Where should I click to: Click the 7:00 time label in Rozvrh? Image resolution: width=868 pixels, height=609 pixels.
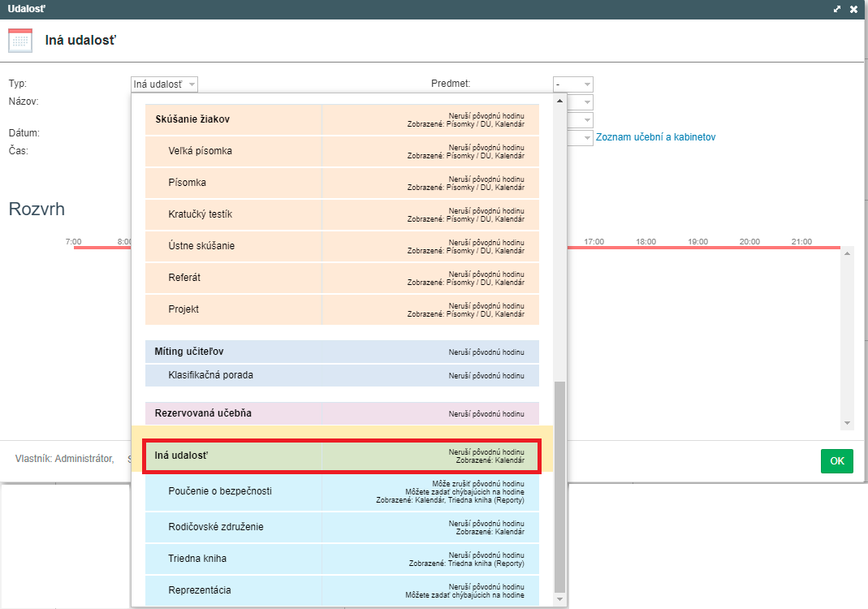pos(74,242)
